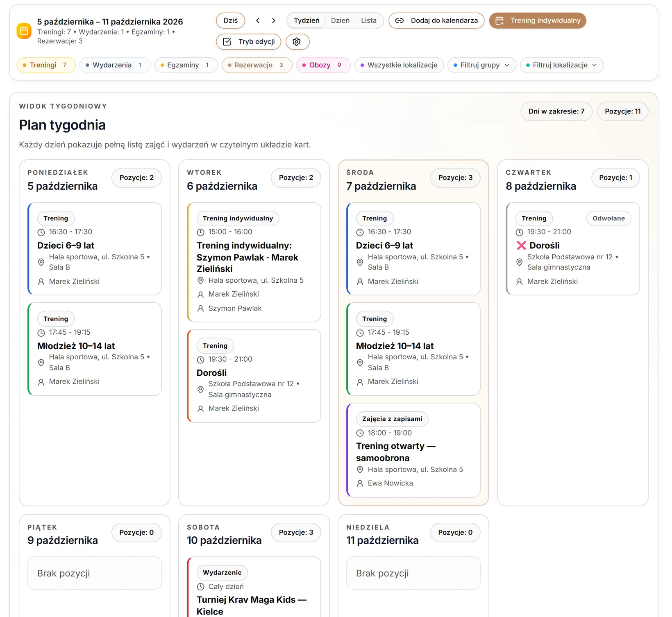Click the location pin beside Szkoła Podstawowa in Thursday card
Viewport: 672px width, 617px height.
(519, 262)
